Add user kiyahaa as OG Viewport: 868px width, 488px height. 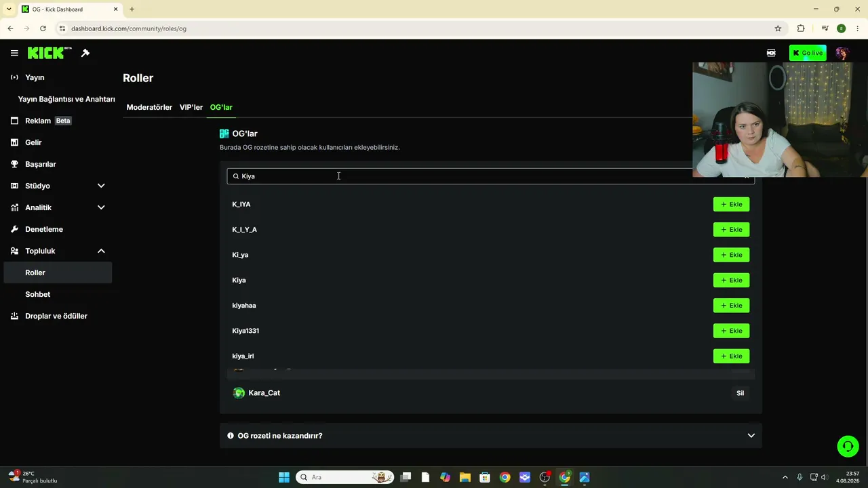731,306
